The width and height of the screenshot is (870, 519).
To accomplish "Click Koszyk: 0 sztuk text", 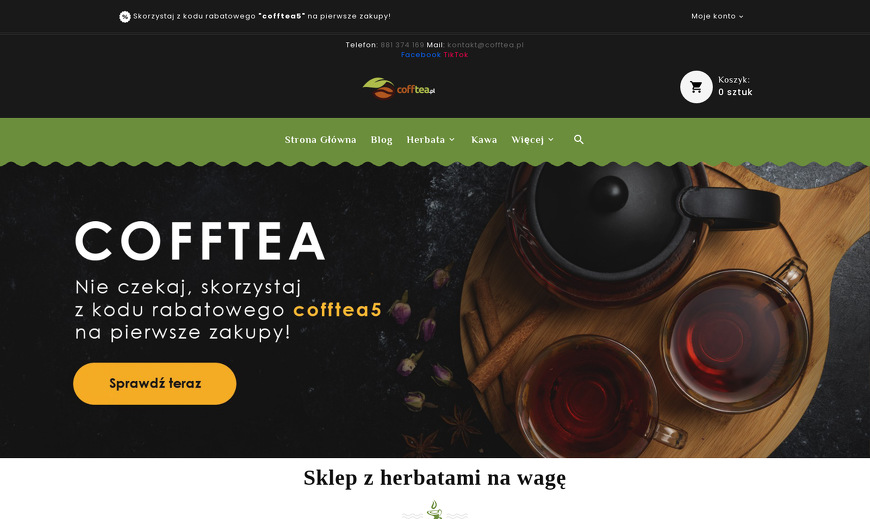I will 735,86.
